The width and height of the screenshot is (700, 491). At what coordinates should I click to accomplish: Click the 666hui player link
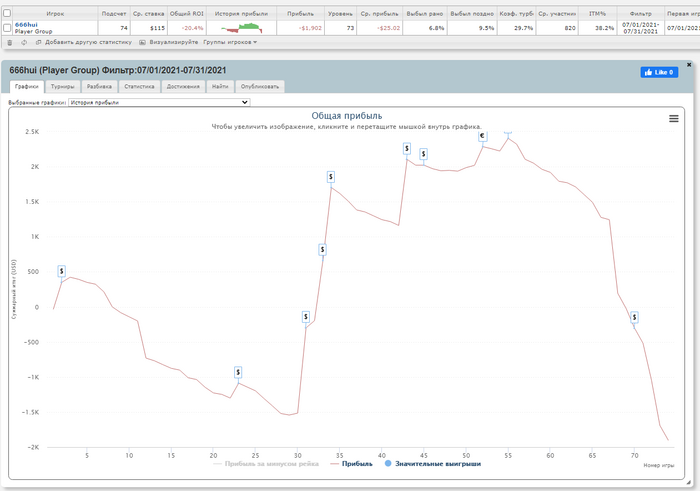[x=26, y=25]
